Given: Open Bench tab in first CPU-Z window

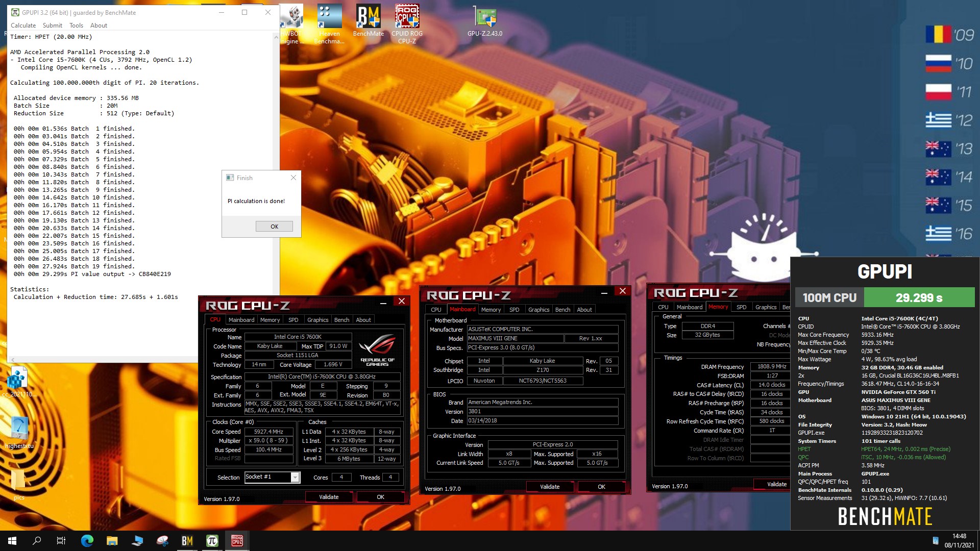Looking at the screenshot, I should (341, 320).
